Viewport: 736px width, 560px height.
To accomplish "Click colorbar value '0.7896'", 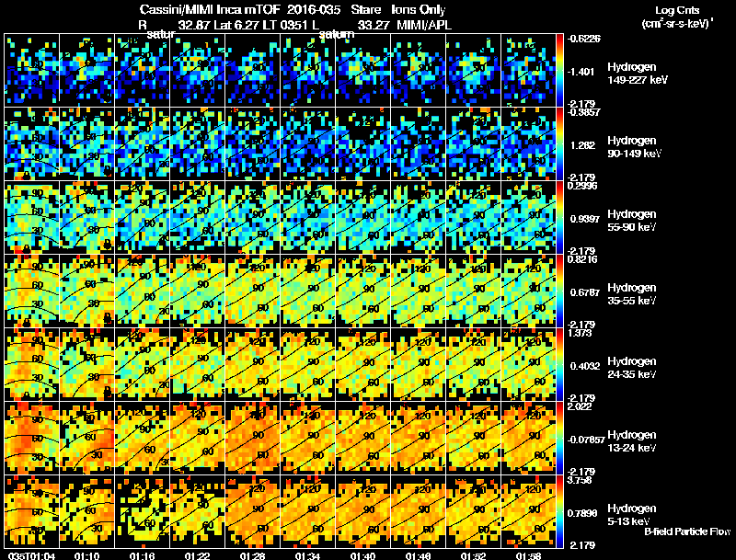I will 584,513.
